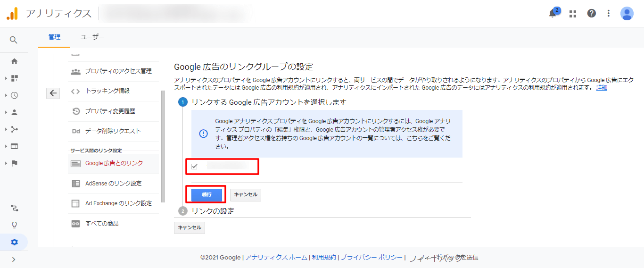Click the blue 続行 button
Viewport: 644px width, 268px height.
coord(206,195)
